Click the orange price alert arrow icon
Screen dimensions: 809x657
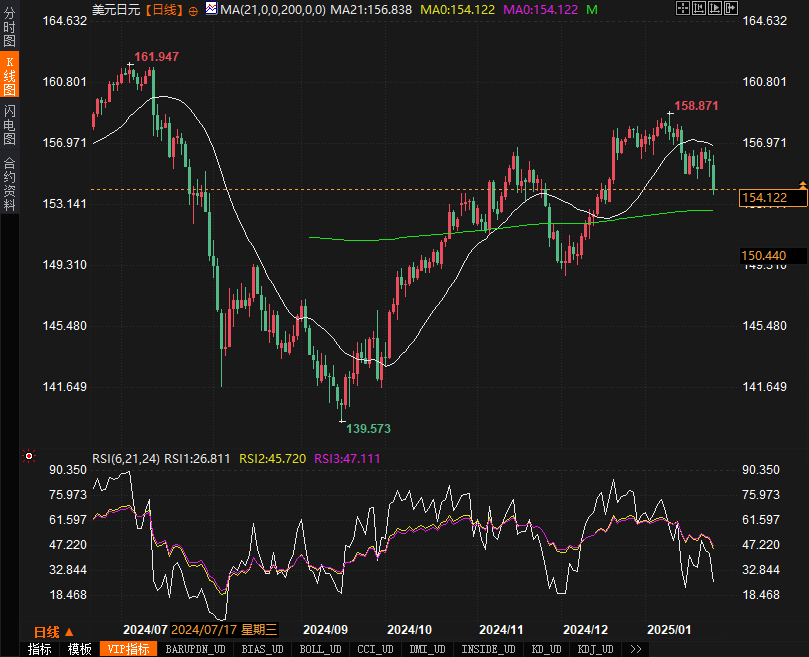pos(802,185)
